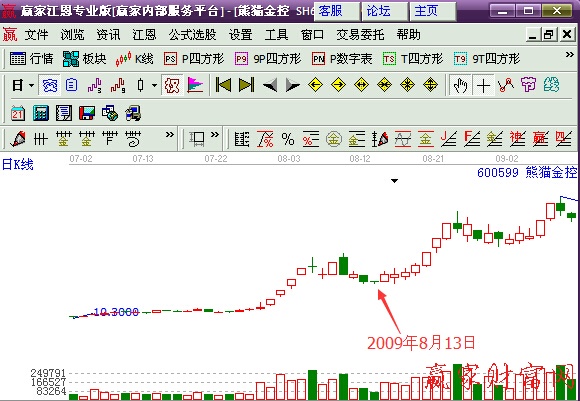The height and width of the screenshot is (401, 580).
Task: Click the save floppy disk icon
Action: [87, 113]
